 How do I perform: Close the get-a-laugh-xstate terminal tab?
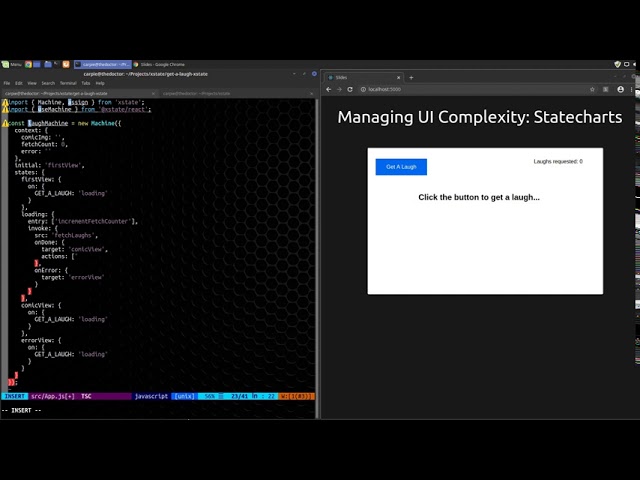point(153,93)
